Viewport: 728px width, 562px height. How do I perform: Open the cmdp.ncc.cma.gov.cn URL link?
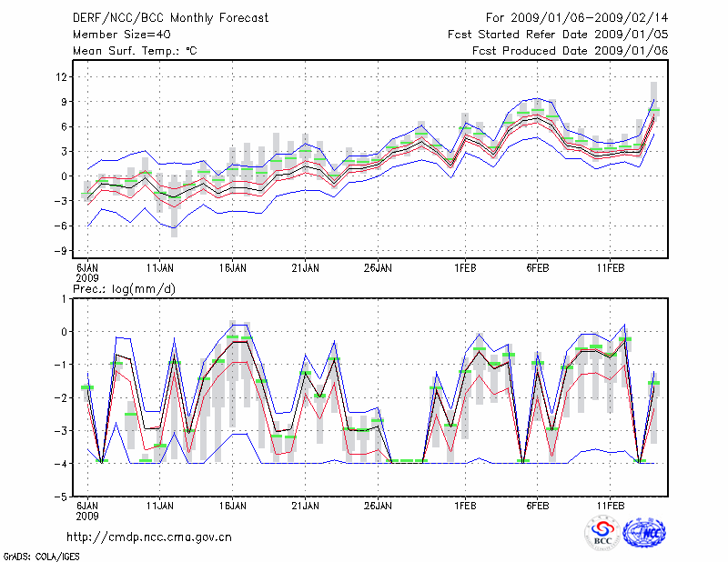coord(150,537)
